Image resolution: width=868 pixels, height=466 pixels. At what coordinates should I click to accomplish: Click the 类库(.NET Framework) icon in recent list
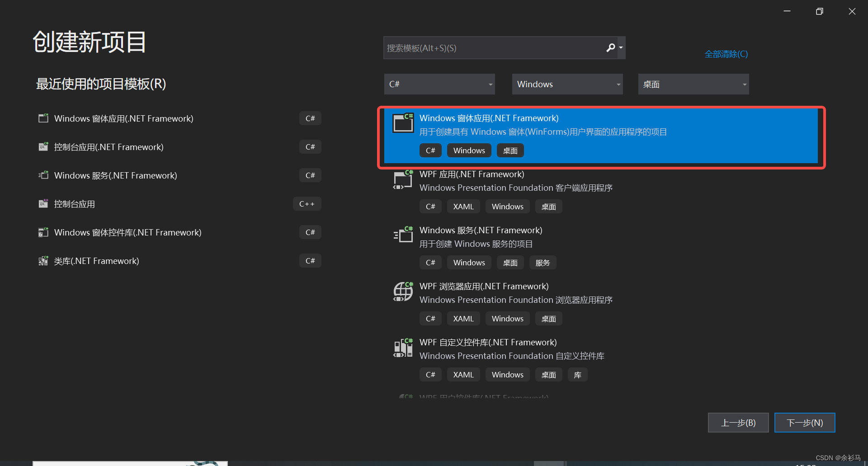coord(43,260)
